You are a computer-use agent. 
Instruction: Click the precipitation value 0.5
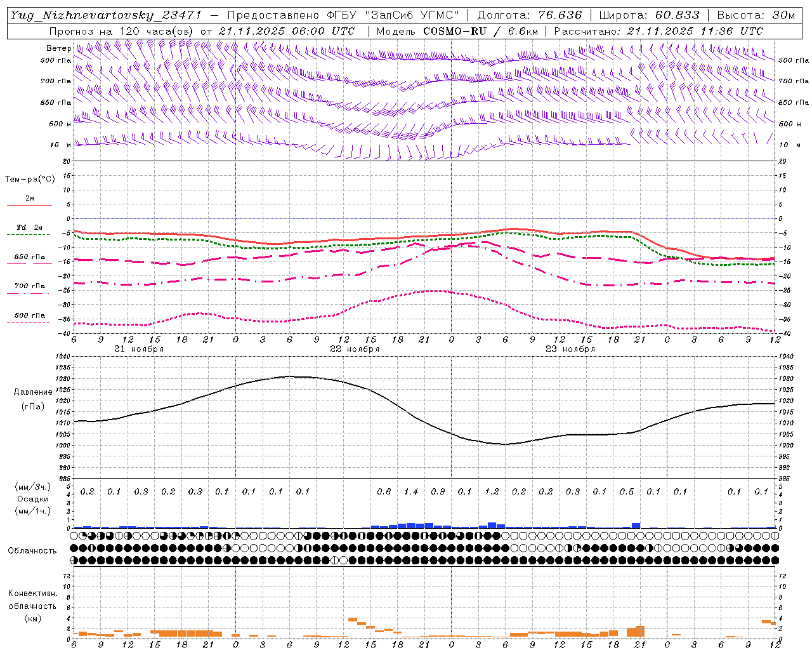pyautogui.click(x=627, y=492)
